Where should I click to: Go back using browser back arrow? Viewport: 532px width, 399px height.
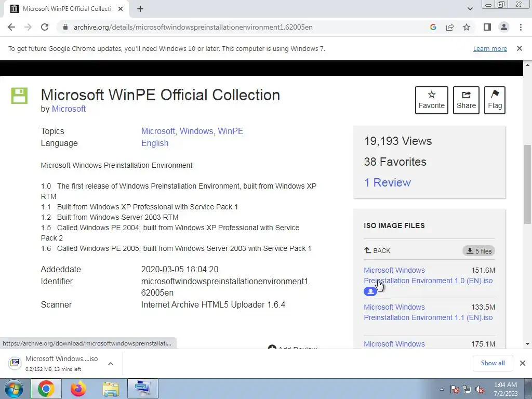11,27
